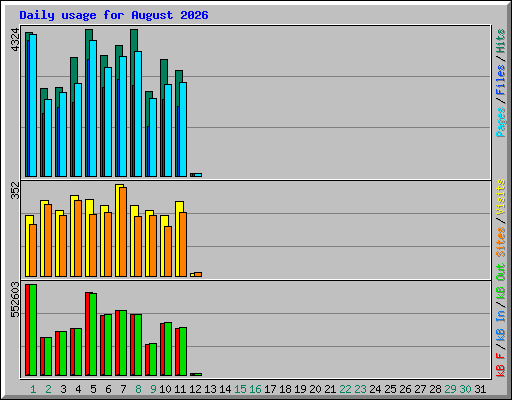Click the Pages legend label
This screenshot has height=400, width=512.
click(500, 122)
